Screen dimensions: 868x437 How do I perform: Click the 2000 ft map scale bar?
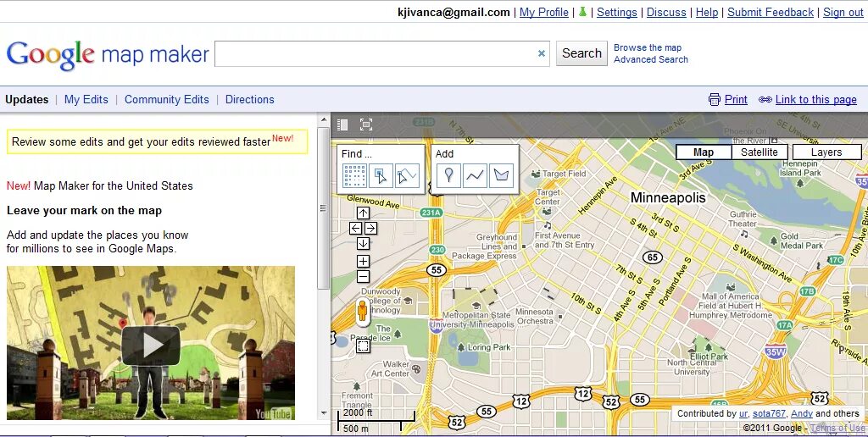pos(376,420)
